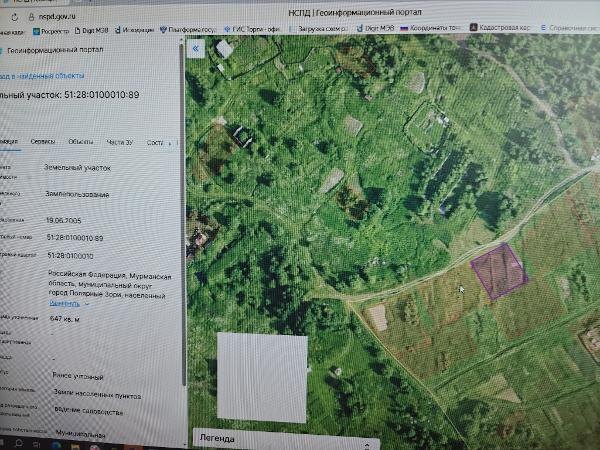
Task: Click the Ранее учтенный status value
Action: [78, 377]
